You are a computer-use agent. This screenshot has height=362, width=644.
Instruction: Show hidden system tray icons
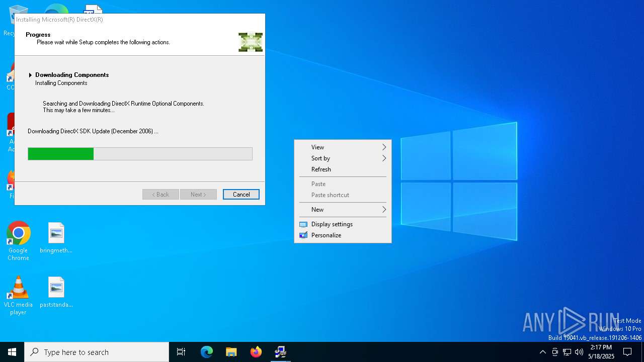[x=542, y=352]
